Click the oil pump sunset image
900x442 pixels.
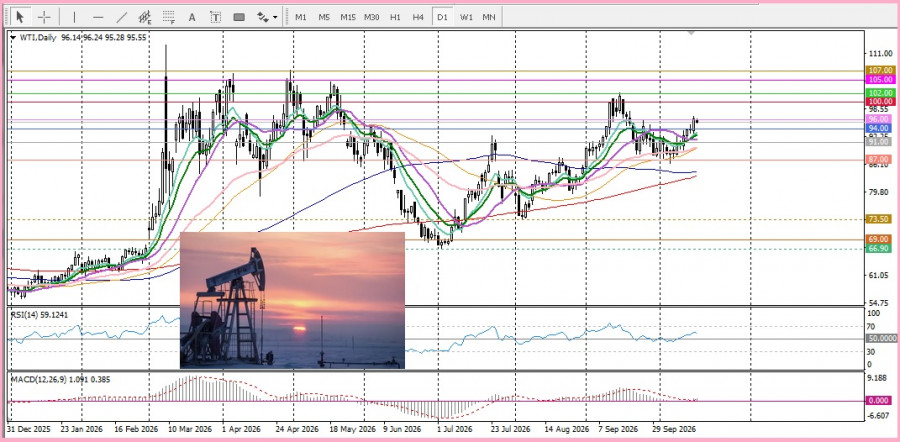[292, 300]
